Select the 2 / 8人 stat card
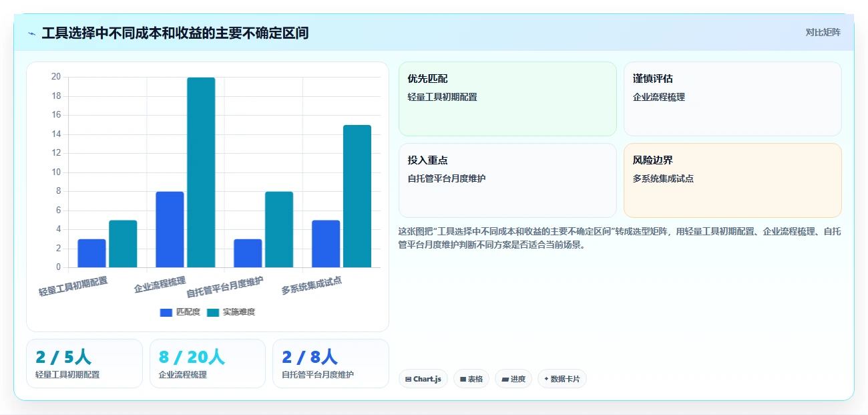Image resolution: width=868 pixels, height=415 pixels. point(331,364)
